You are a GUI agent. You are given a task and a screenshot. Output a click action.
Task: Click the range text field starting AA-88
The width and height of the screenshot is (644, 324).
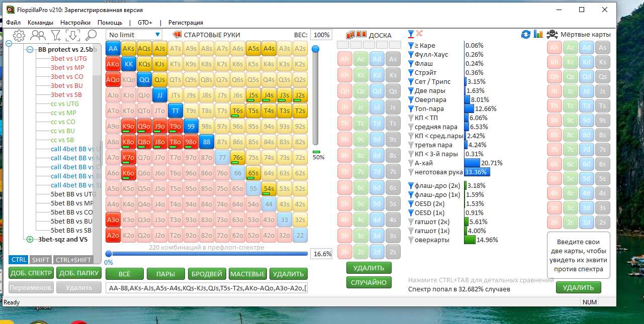click(x=207, y=288)
